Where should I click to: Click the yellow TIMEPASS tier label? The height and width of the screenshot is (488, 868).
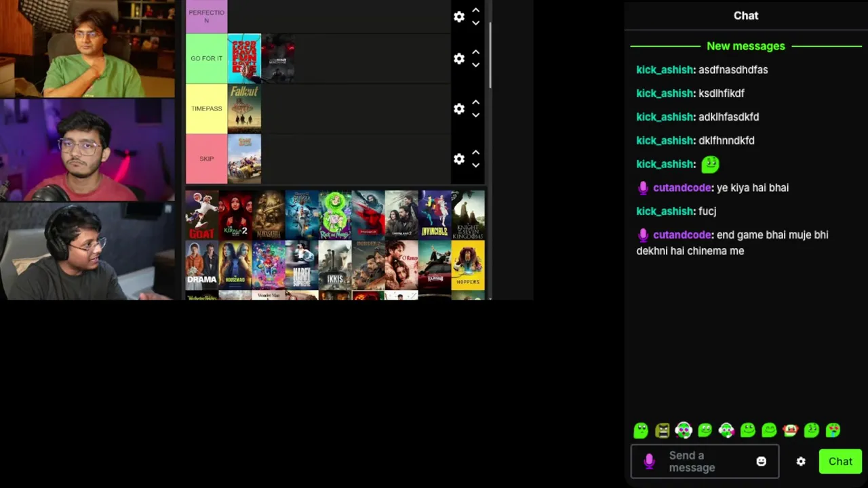pos(207,108)
